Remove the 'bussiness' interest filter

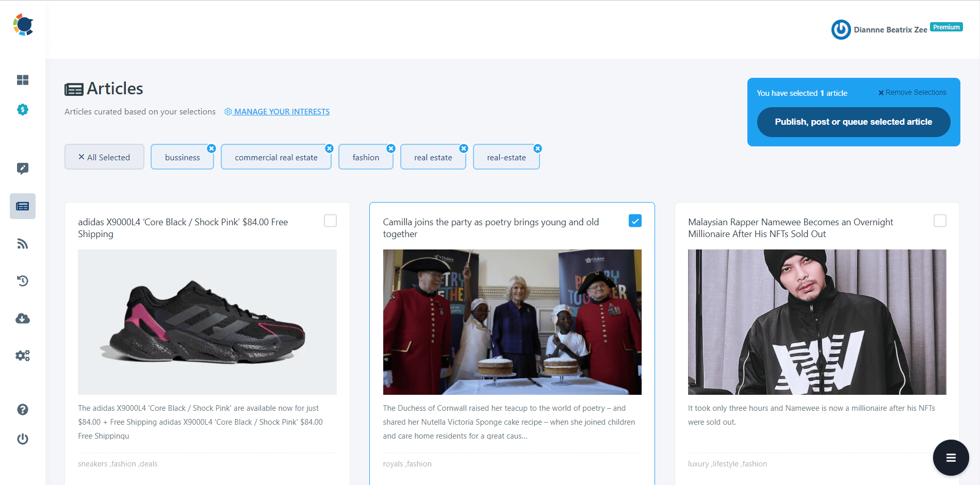(x=211, y=148)
